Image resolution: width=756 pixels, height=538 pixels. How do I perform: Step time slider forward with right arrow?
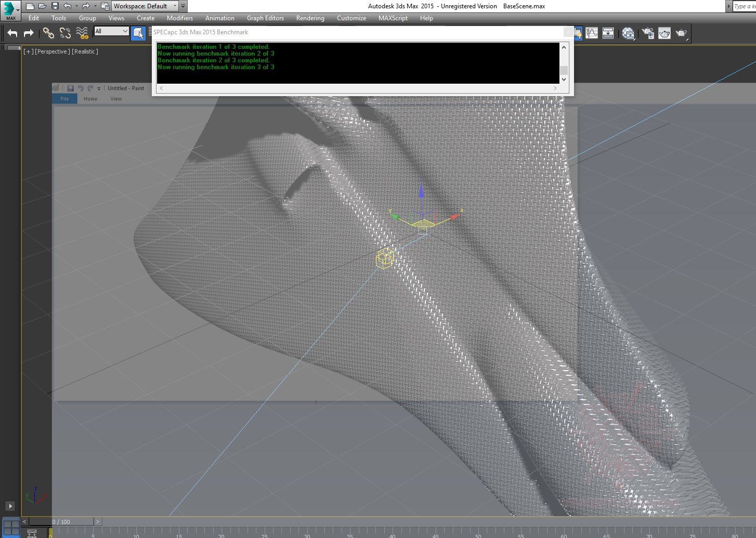tap(97, 521)
